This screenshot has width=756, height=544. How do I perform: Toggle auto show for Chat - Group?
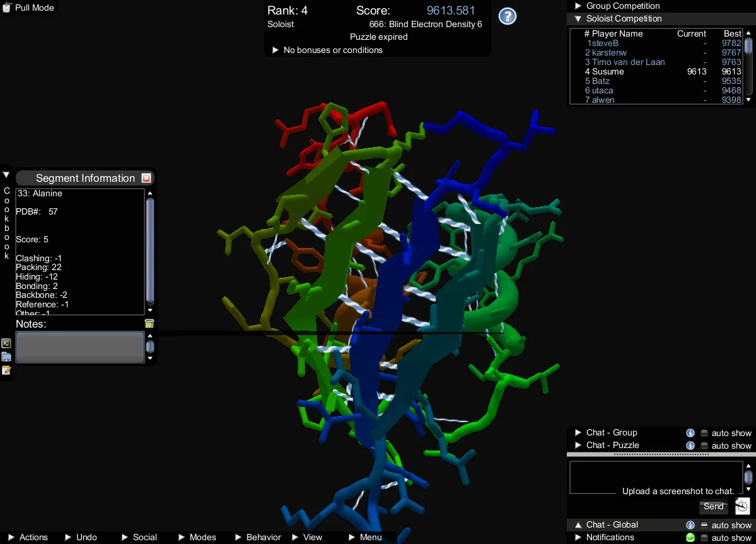(704, 433)
